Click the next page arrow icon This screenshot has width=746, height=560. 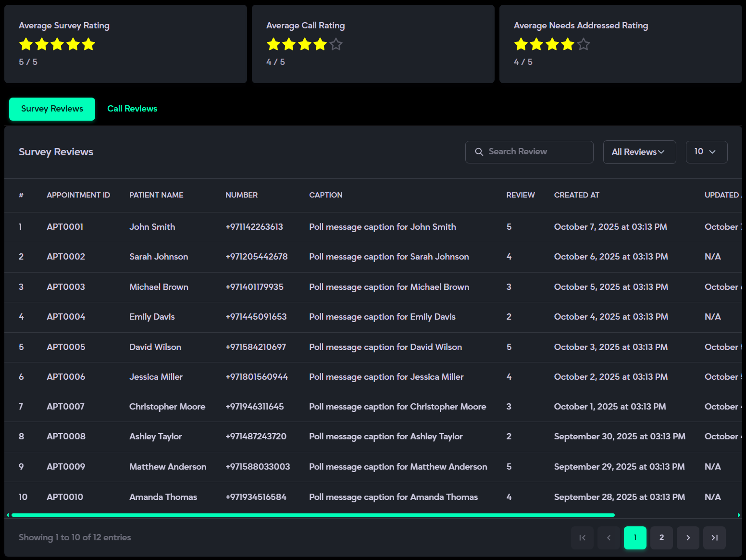pyautogui.click(x=688, y=538)
